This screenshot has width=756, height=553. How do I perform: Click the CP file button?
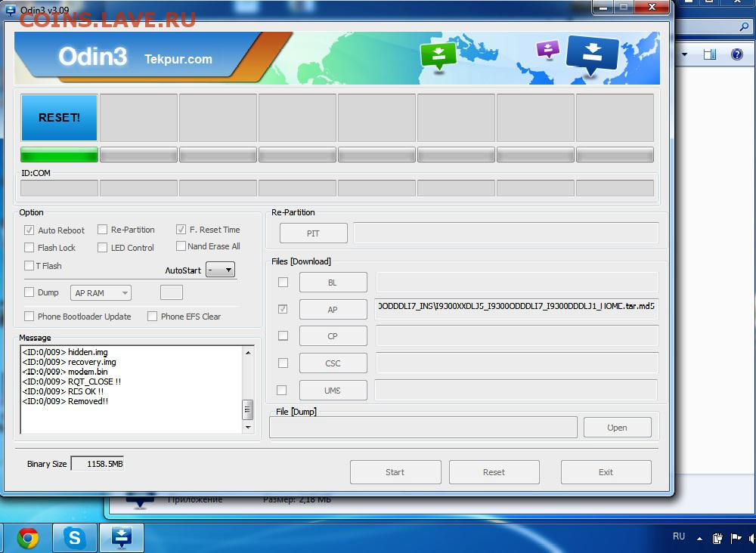(x=333, y=335)
